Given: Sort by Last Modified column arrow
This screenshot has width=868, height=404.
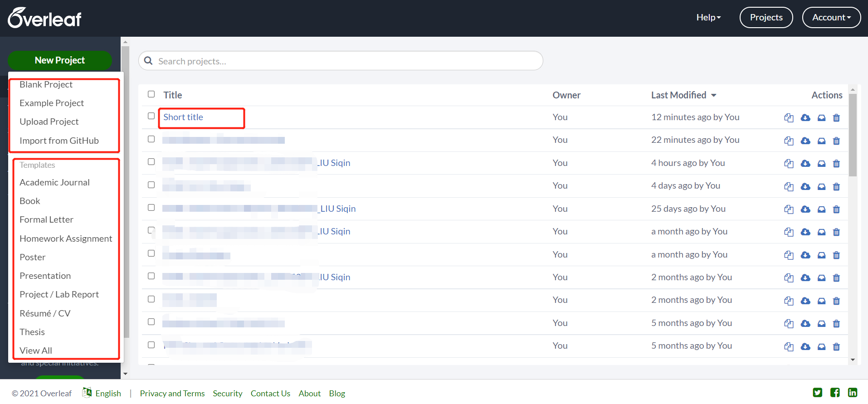Looking at the screenshot, I should [x=713, y=95].
